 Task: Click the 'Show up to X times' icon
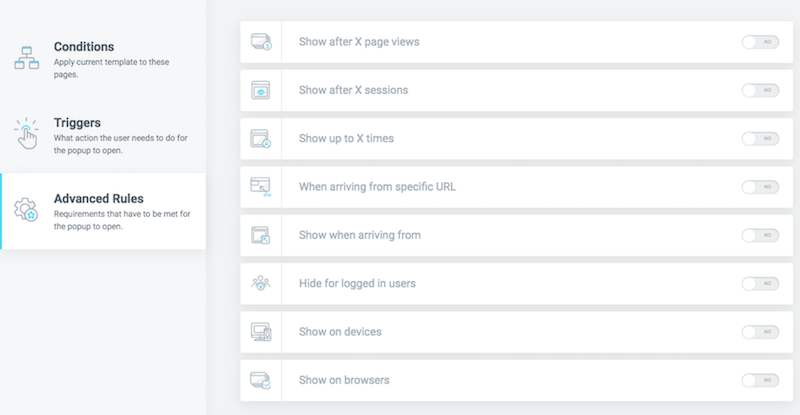[x=261, y=138]
